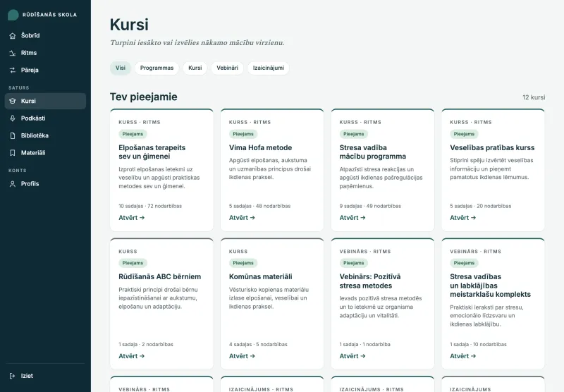Click the Vima Hofa metode title
This screenshot has width=564, height=392.
260,148
